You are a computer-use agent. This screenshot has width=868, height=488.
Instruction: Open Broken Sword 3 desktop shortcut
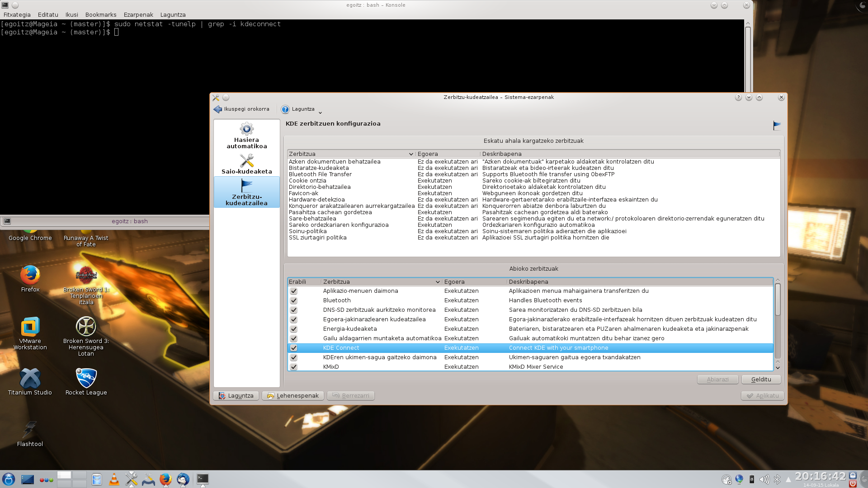[x=86, y=337]
